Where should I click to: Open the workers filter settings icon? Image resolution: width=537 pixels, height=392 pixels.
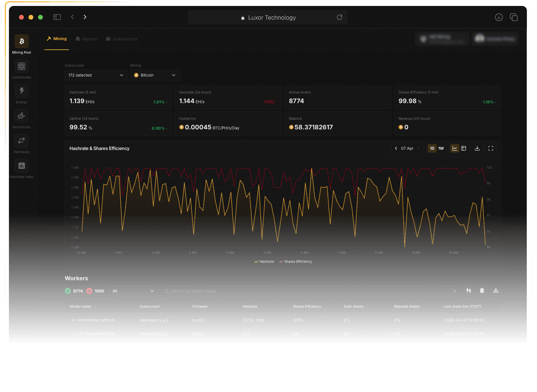tap(468, 290)
